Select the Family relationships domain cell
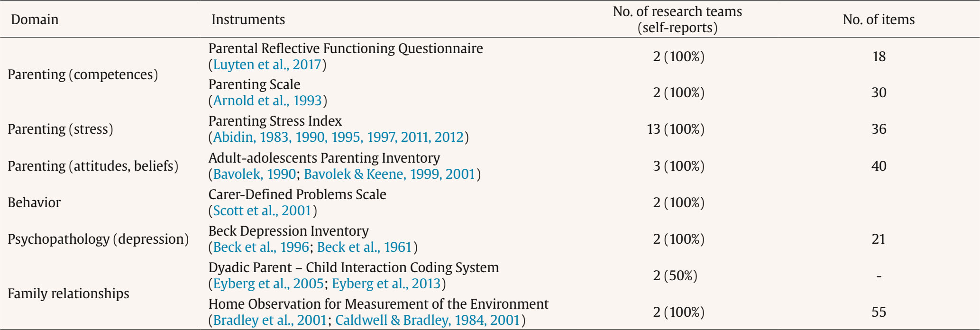Viewport: 980px width, 330px height. coord(68,293)
